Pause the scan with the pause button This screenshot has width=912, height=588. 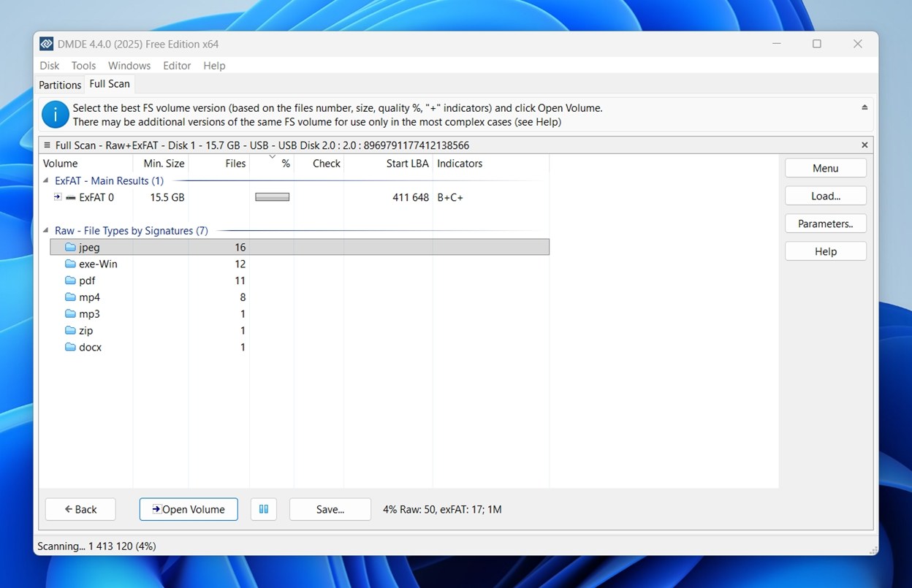(263, 509)
